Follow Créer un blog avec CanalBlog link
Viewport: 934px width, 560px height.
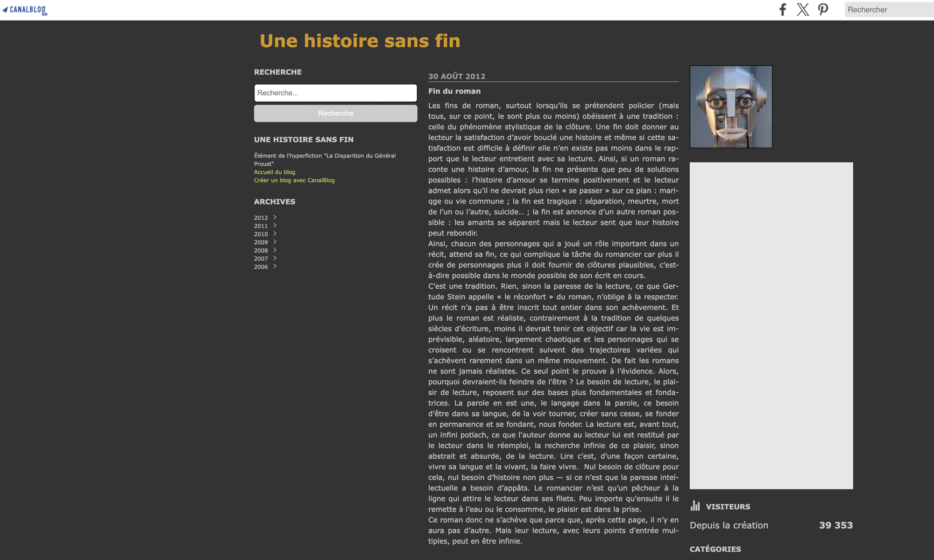point(294,180)
